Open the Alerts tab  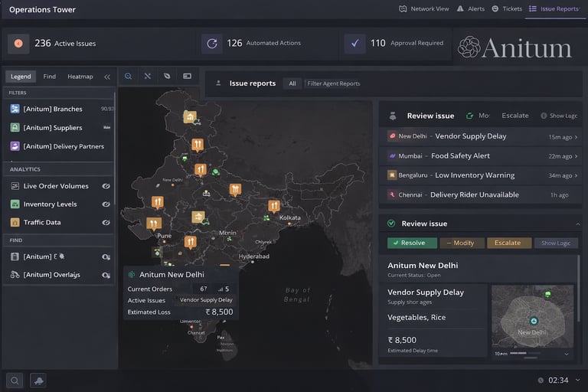[x=471, y=8]
